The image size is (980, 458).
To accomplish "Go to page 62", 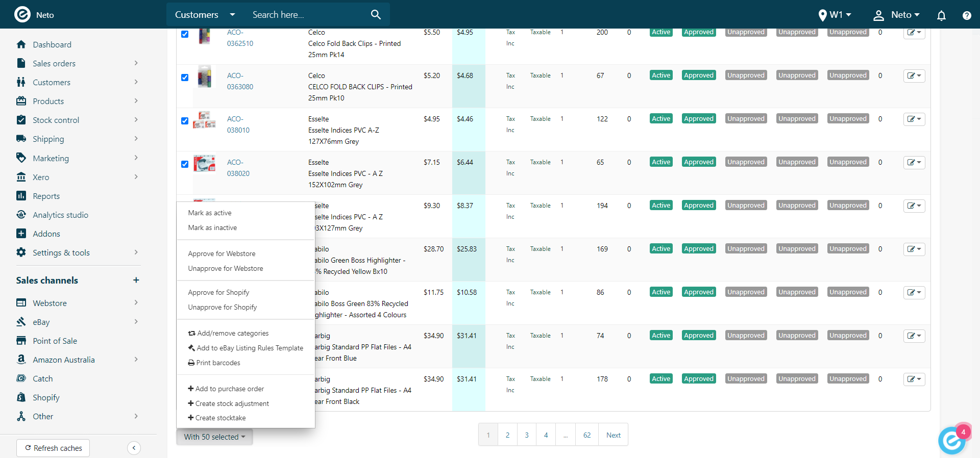I will (x=587, y=435).
